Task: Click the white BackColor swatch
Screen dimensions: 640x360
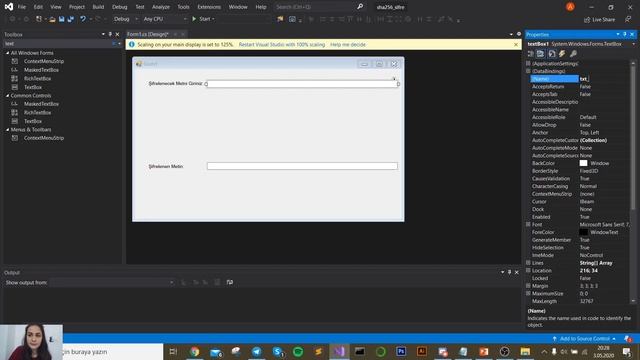Action: 583,163
